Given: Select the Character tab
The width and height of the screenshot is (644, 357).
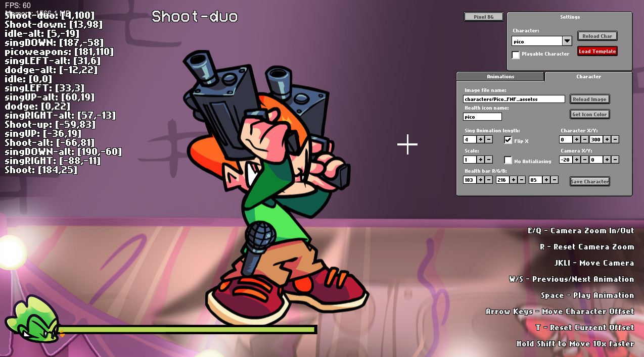Looking at the screenshot, I should tap(588, 77).
